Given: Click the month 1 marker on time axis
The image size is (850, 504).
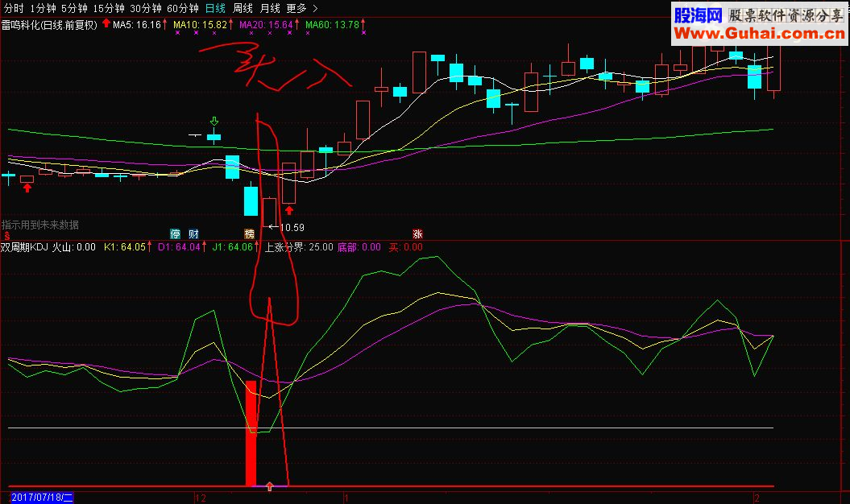Looking at the screenshot, I should (346, 498).
